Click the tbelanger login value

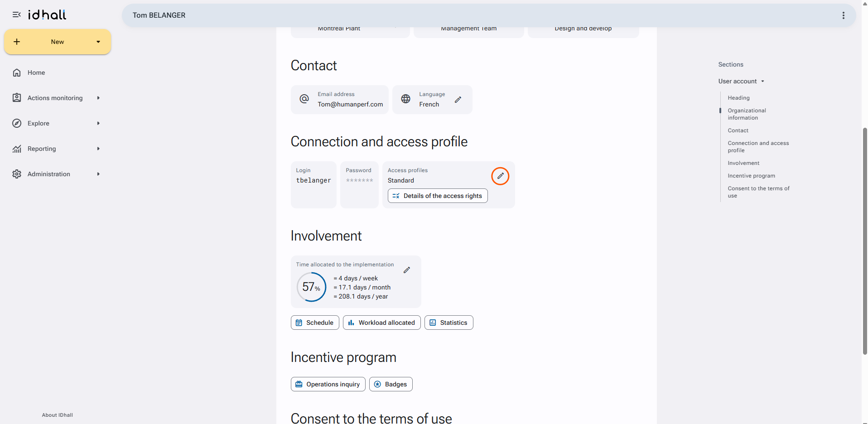[x=313, y=180]
